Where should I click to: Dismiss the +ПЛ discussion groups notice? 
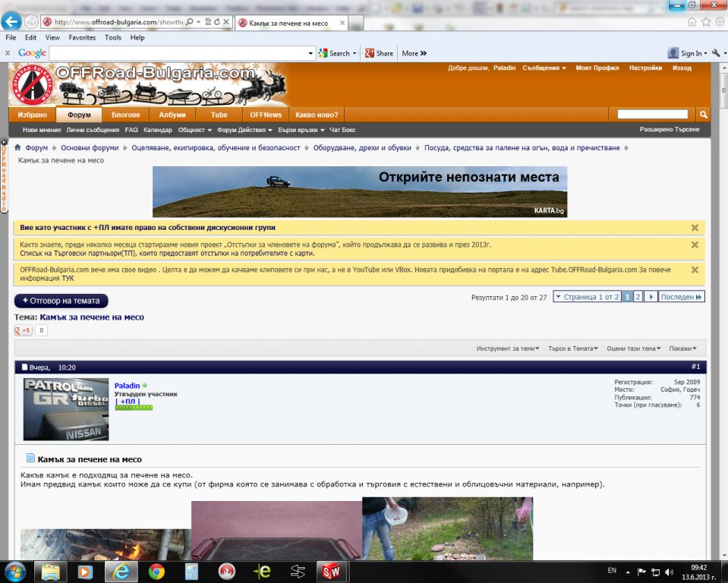click(x=695, y=228)
